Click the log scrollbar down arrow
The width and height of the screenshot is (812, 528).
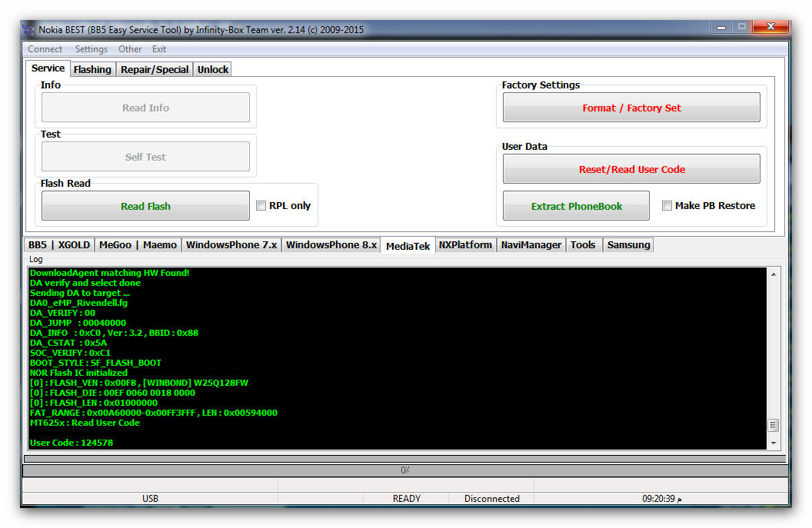pos(774,443)
